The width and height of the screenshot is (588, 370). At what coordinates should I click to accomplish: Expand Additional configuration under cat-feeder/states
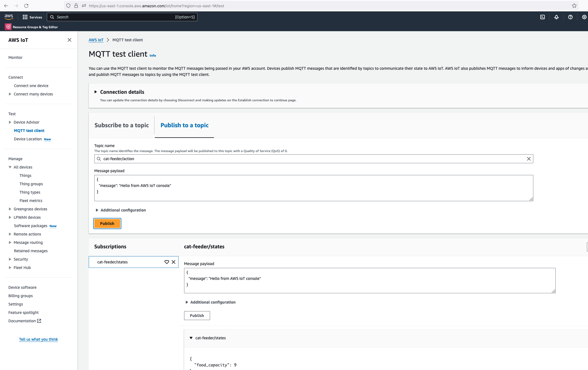187,302
